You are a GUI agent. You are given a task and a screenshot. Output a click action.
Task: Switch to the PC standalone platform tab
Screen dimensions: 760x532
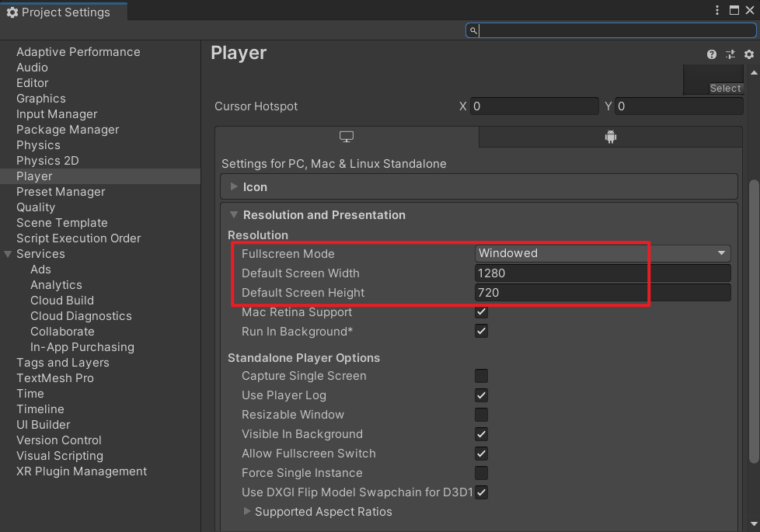347,137
